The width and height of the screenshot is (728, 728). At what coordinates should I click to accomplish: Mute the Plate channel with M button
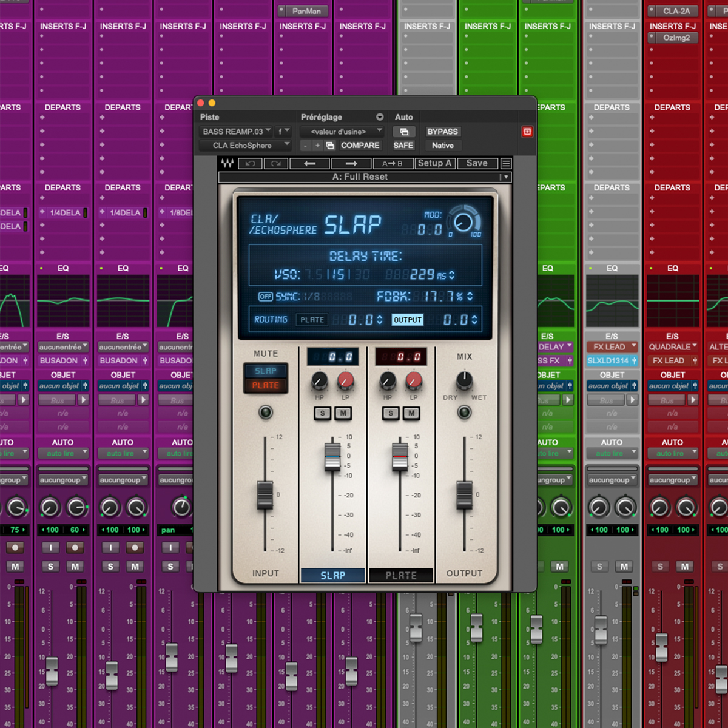(x=411, y=413)
